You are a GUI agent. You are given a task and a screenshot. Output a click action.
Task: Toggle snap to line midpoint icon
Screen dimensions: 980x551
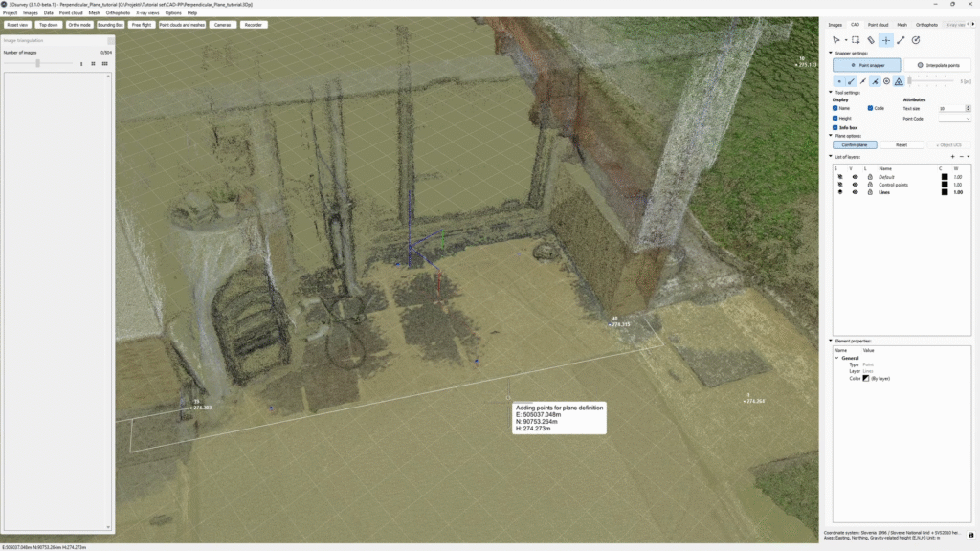click(x=863, y=81)
